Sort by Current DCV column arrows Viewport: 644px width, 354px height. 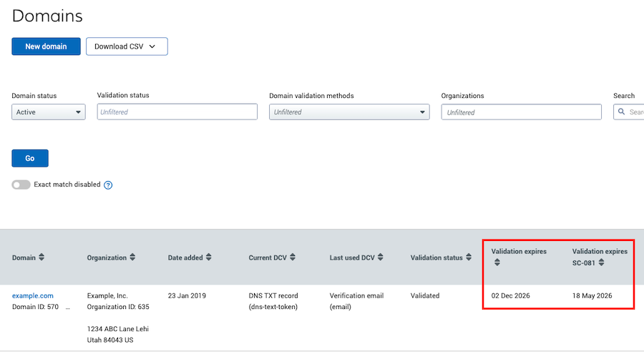click(293, 257)
